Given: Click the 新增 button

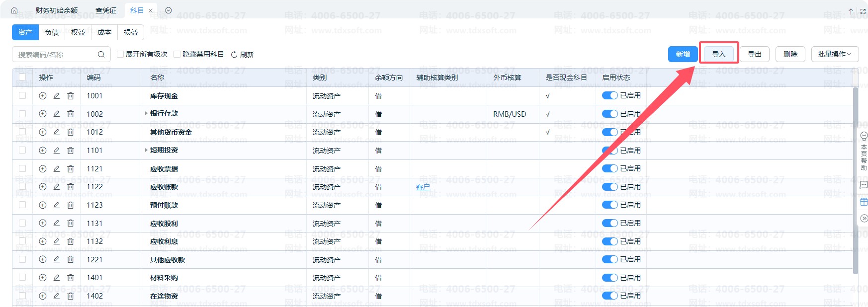Looking at the screenshot, I should point(683,54).
